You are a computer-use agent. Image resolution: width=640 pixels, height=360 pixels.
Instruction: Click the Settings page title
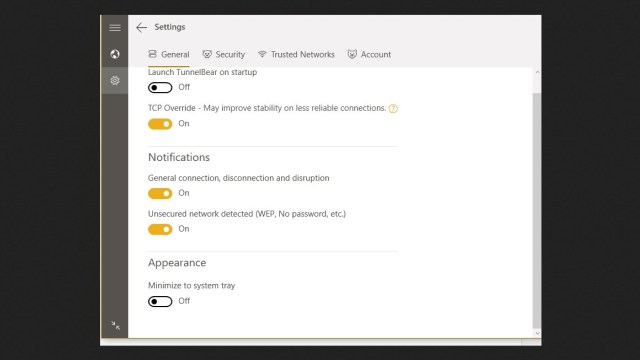tap(170, 27)
